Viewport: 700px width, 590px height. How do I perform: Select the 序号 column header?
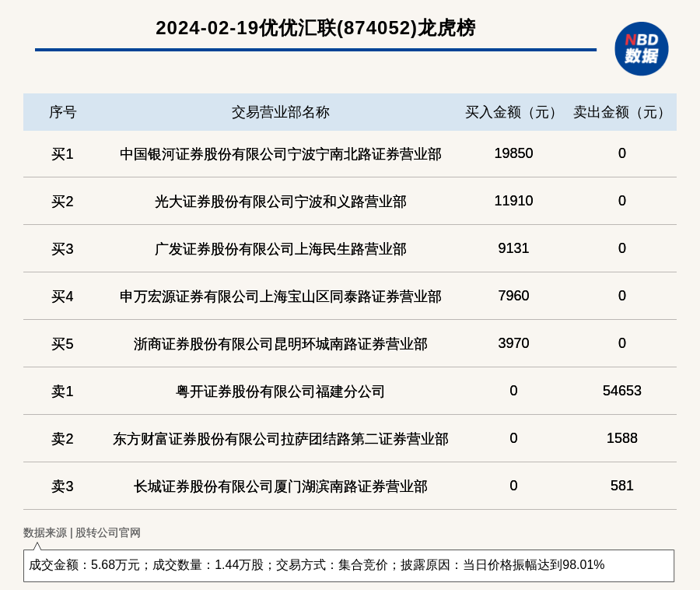[x=62, y=112]
